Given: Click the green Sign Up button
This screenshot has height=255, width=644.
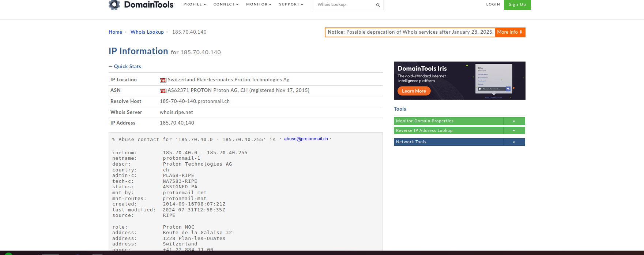Looking at the screenshot, I should (x=517, y=5).
